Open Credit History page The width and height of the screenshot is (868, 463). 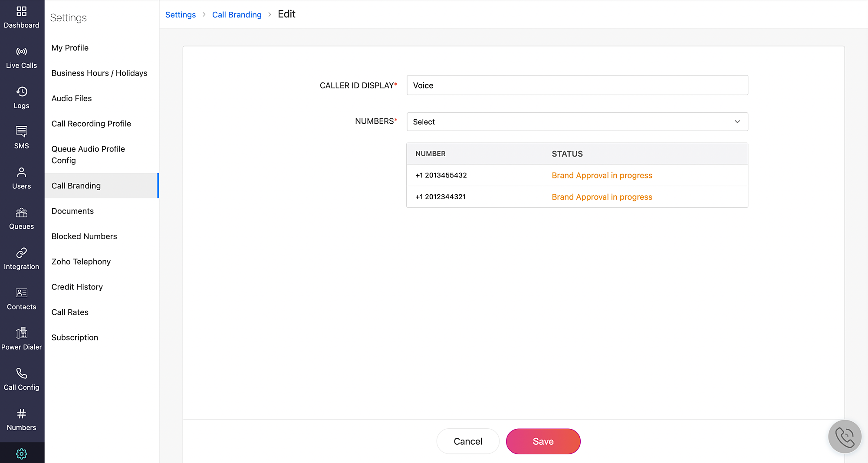click(x=77, y=287)
